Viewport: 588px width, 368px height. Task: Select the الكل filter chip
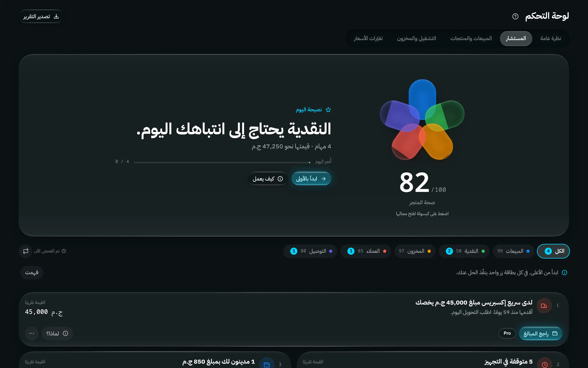(553, 251)
